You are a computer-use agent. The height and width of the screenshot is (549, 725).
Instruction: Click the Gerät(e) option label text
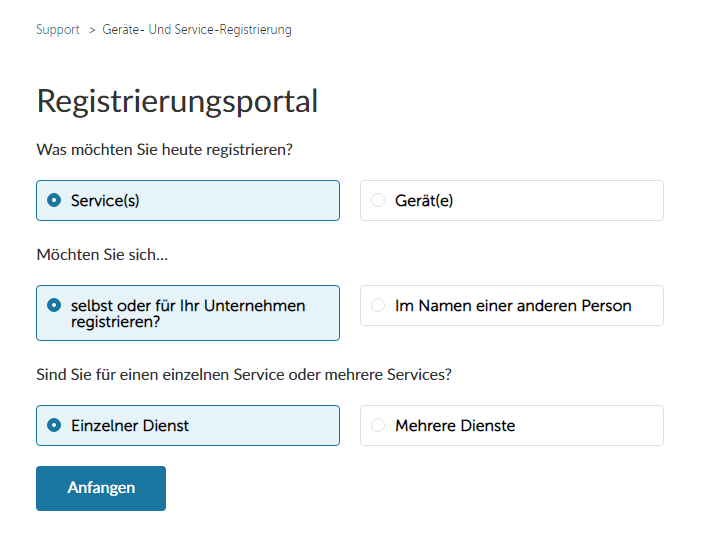point(424,201)
